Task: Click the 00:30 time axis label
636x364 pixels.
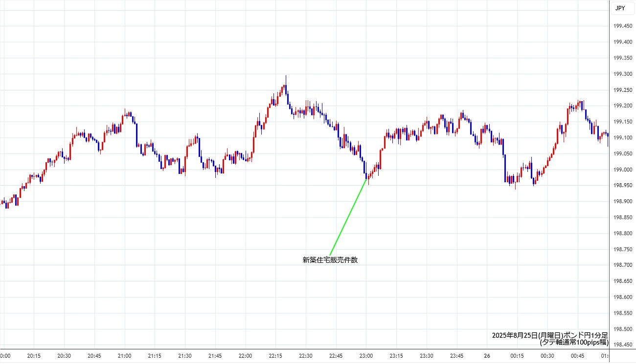Action: [x=547, y=356]
